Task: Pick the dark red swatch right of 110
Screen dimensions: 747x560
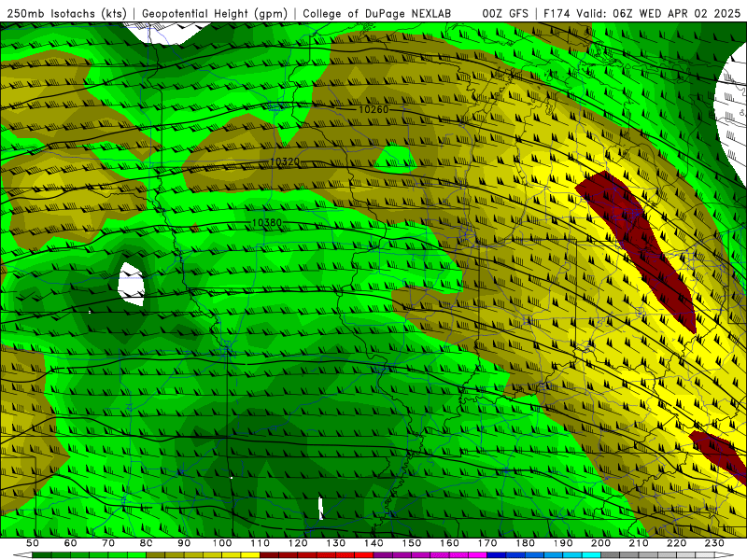Action: tap(270, 555)
